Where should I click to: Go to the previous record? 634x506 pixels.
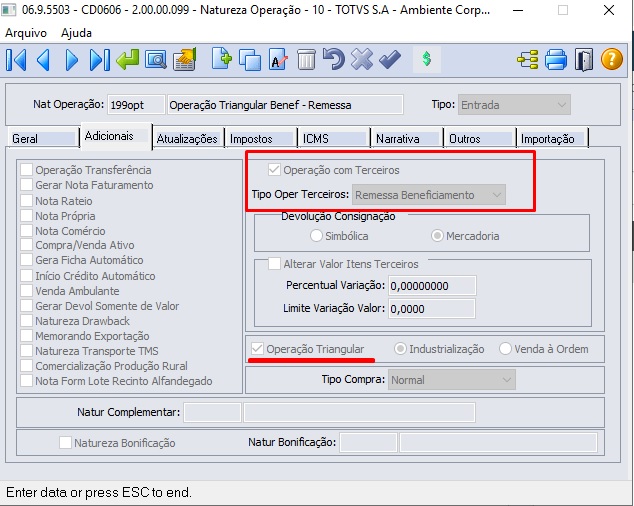click(x=44, y=60)
